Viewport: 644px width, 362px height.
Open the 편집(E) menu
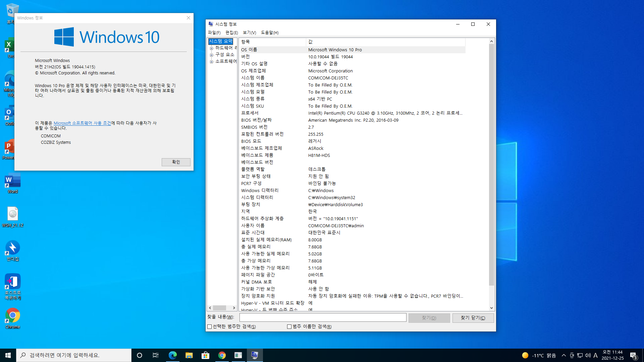tap(231, 33)
